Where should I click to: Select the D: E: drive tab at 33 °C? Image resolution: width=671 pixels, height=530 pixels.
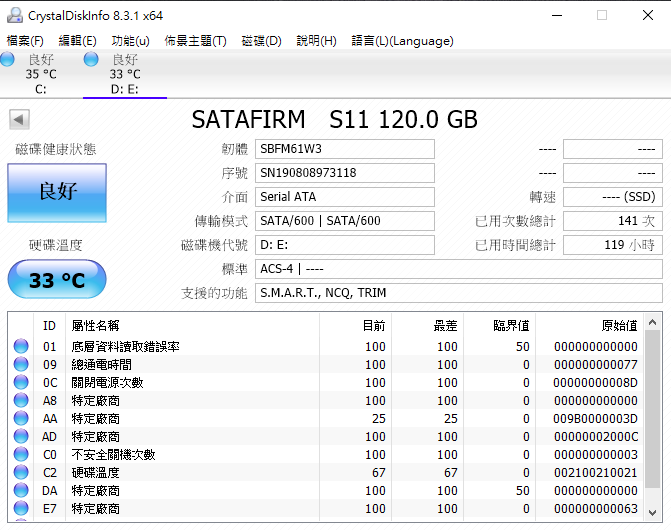[x=125, y=74]
